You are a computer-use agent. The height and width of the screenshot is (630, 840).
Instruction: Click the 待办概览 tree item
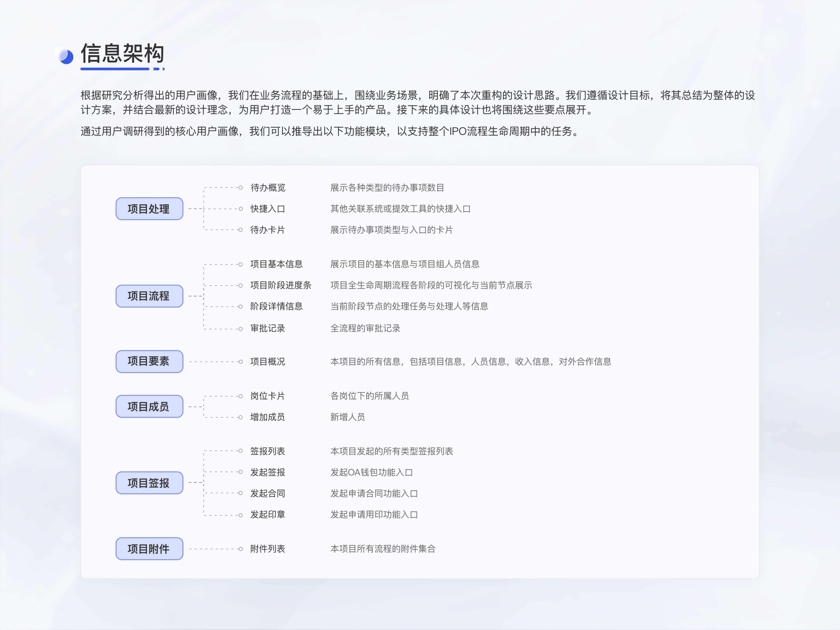tap(268, 188)
